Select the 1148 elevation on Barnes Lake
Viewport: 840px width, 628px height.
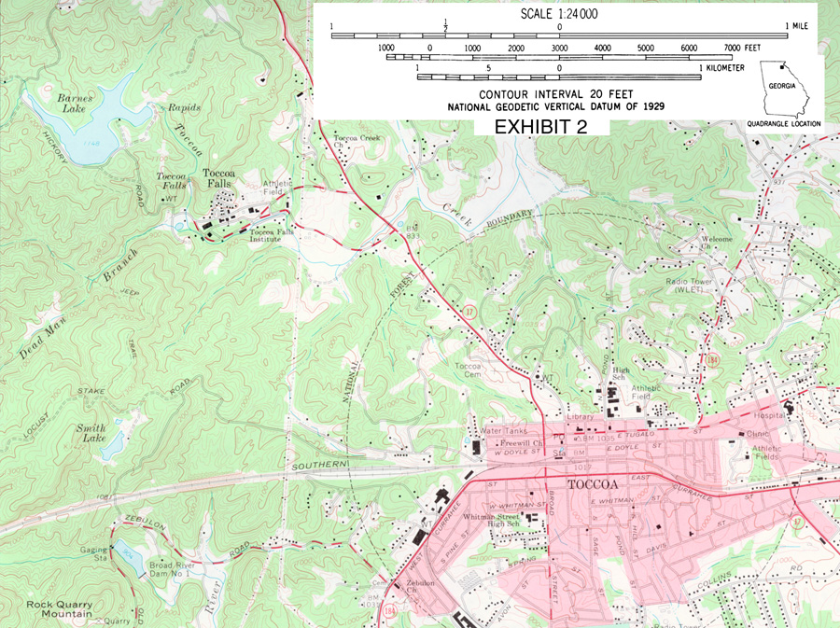click(x=91, y=144)
